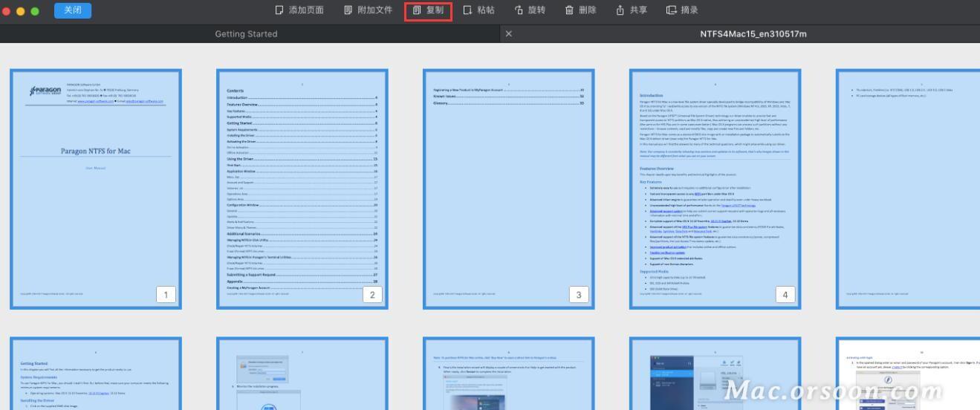Click the 共享 (Share) toolbar item
This screenshot has width=980, height=410.
pyautogui.click(x=631, y=10)
